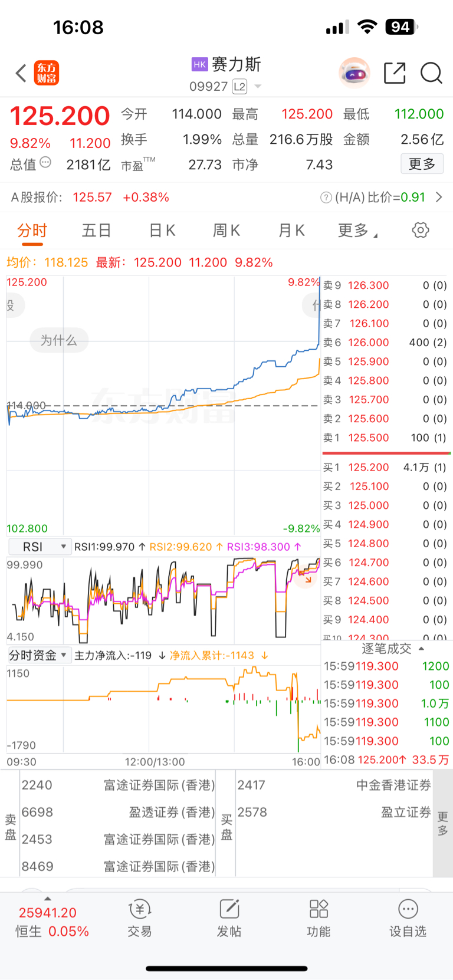Tap the 市盈TTM 27.73 value

pyautogui.click(x=205, y=165)
